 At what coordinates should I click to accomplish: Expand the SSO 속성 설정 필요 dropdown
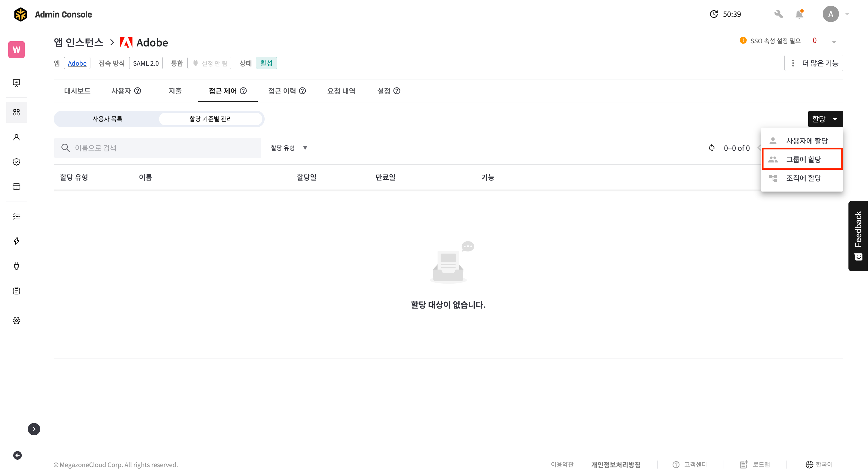(834, 42)
